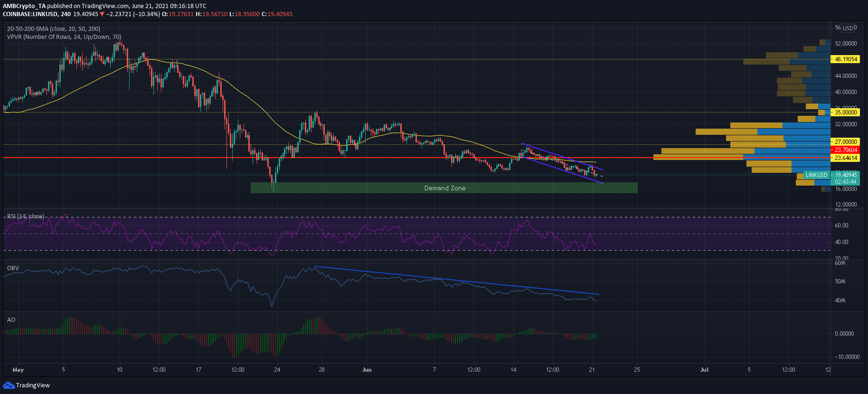The width and height of the screenshot is (868, 394).
Task: Click the 16.00000 price axis label
Action: point(846,189)
